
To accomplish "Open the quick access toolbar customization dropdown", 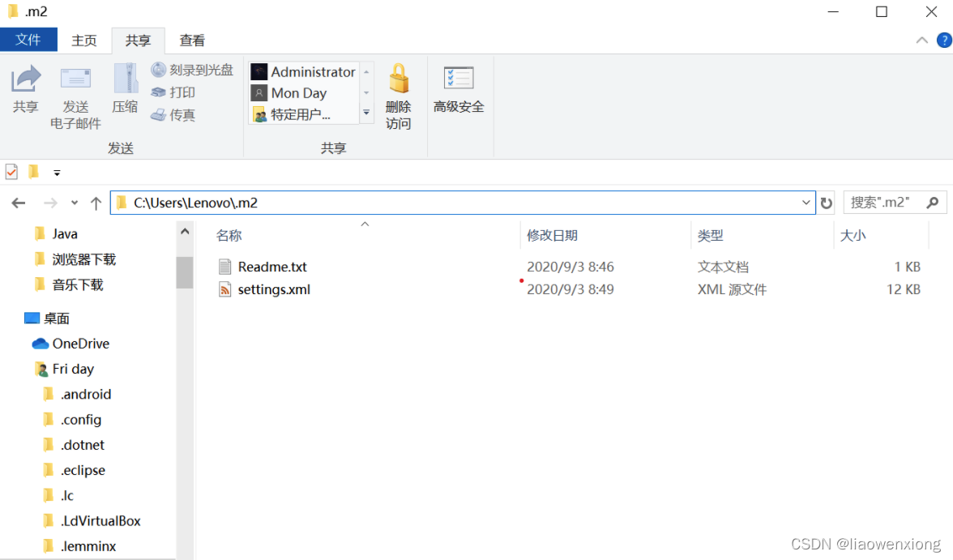I will 55,172.
